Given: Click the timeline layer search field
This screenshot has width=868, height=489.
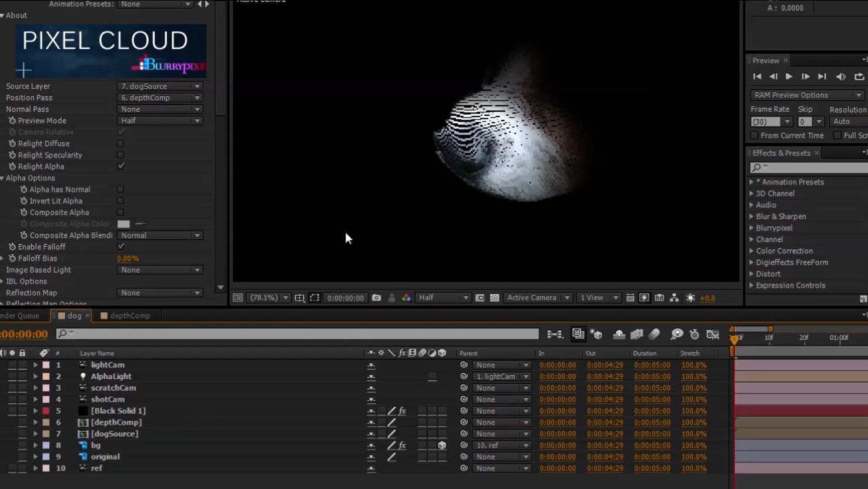Looking at the screenshot, I should 297,334.
